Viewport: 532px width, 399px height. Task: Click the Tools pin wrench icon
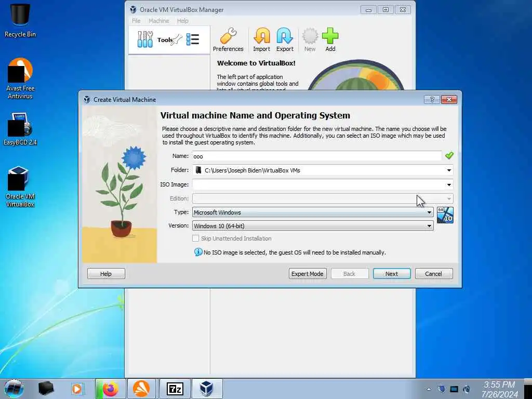178,39
